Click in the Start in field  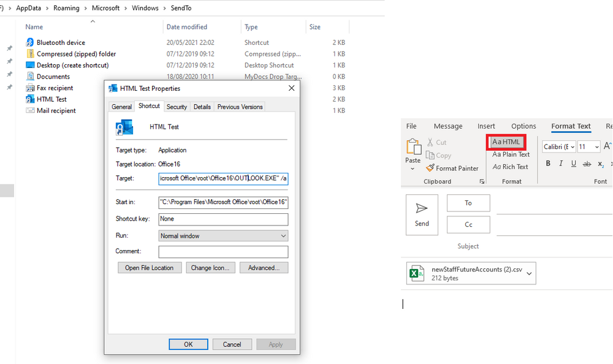coord(223,202)
